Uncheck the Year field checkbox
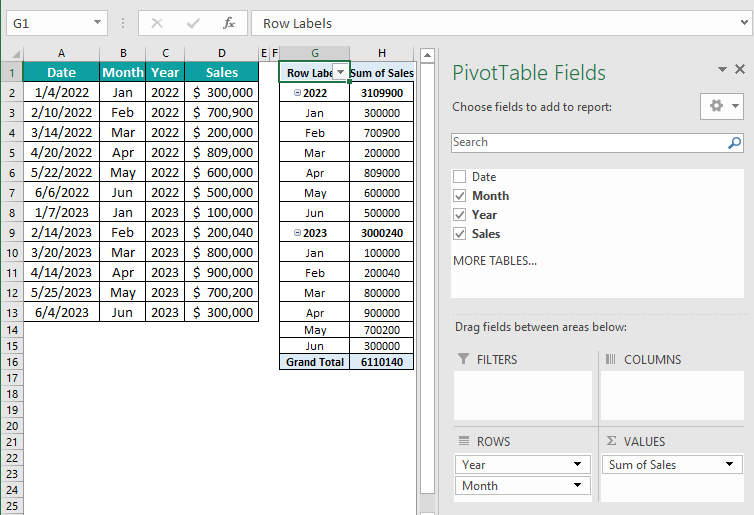754x515 pixels. click(460, 214)
